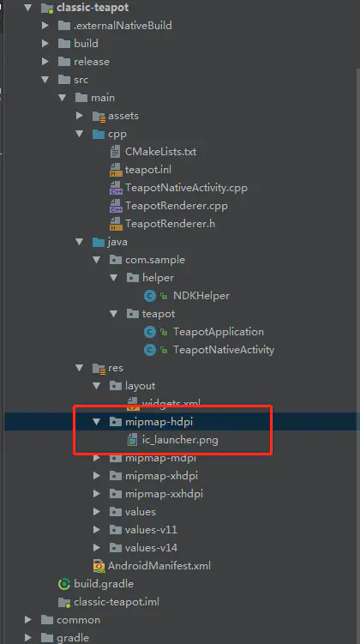Expand the gradle folder arrow
Screen dimensions: 360x644
click(28, 638)
